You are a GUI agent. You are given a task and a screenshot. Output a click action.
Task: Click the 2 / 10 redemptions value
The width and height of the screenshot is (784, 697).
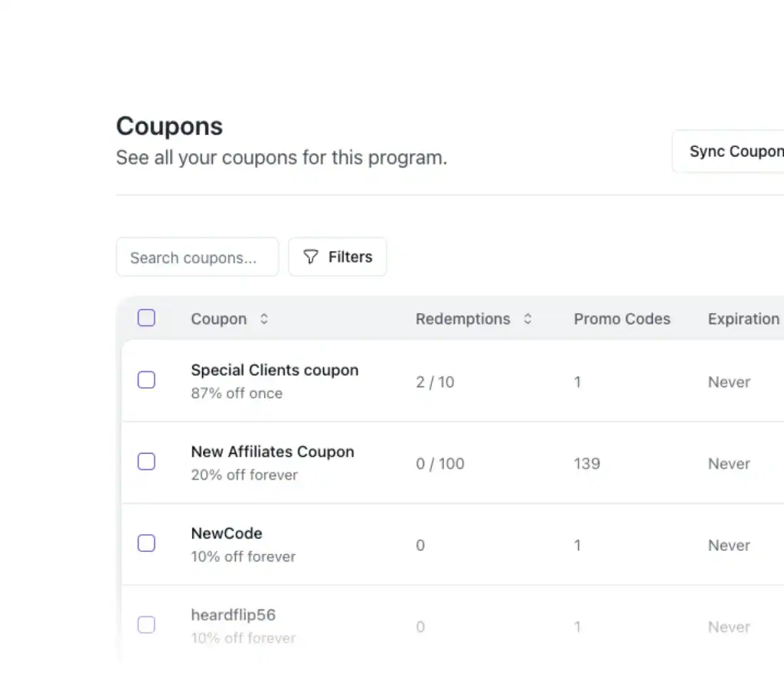[x=435, y=382]
